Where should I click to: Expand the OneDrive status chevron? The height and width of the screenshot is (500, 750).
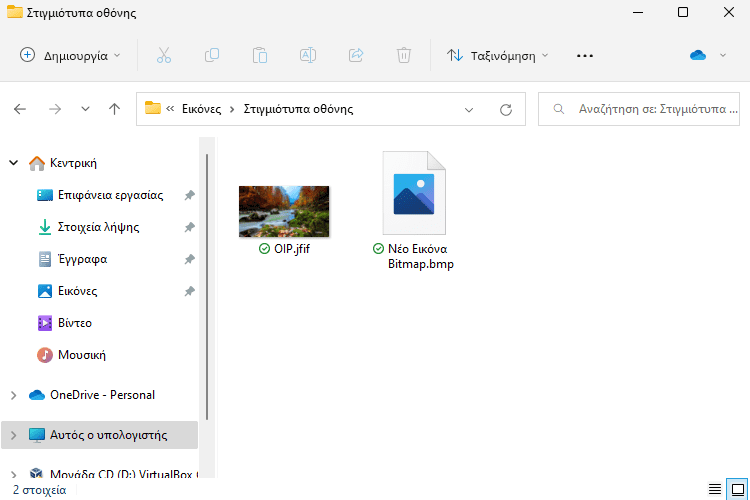click(x=723, y=56)
